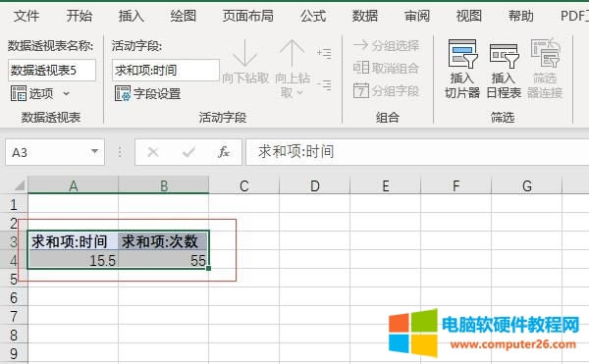Screen dimensions: 589x364
Task: Click the 向上钻取 drill up icon
Action: 293,54
